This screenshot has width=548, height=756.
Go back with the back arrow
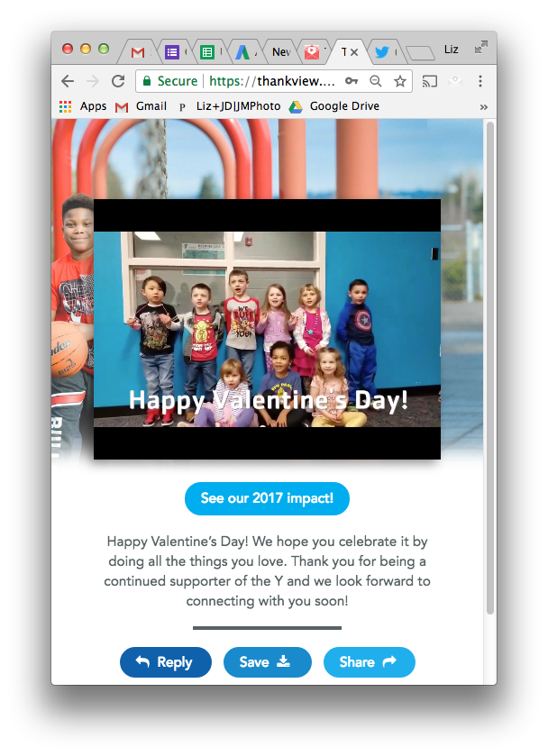(x=68, y=81)
